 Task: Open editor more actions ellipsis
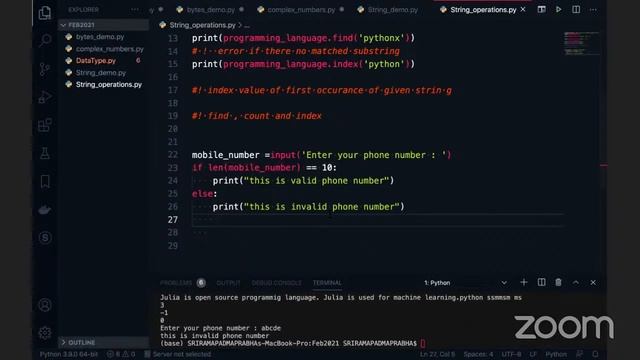point(593,9)
